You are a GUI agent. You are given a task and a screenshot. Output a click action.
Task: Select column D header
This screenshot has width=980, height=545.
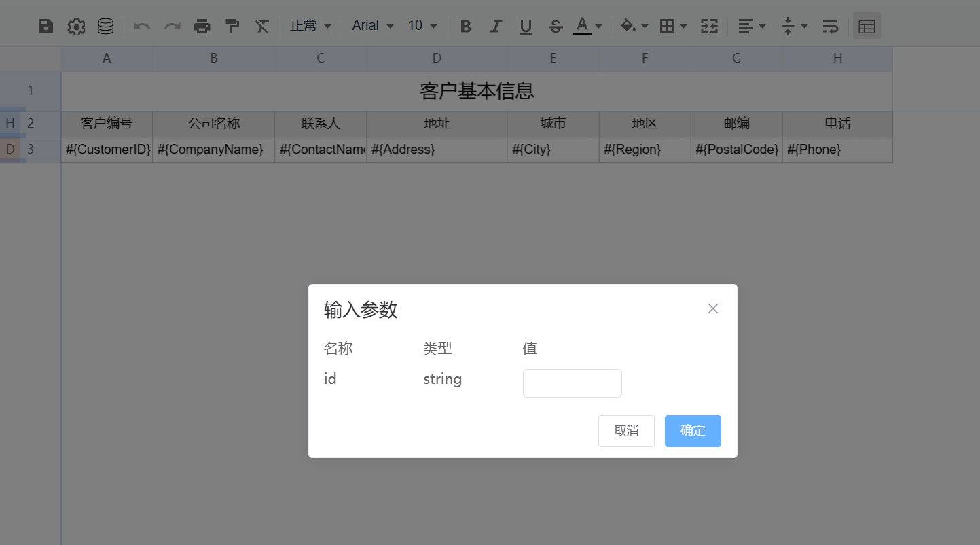[437, 58]
